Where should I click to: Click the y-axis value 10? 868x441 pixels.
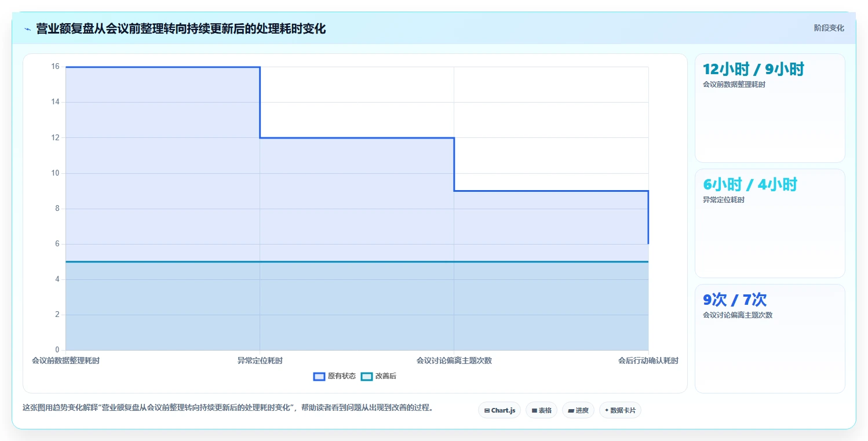pos(55,173)
